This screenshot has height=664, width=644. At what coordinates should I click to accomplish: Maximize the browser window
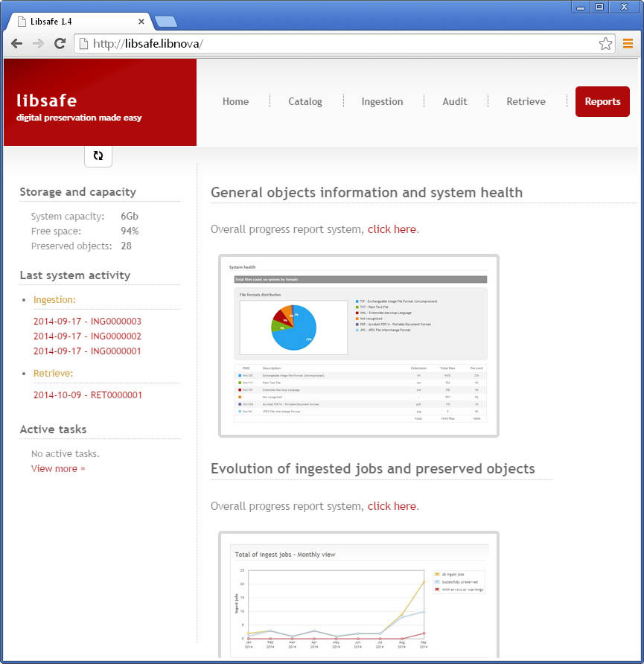(x=599, y=7)
